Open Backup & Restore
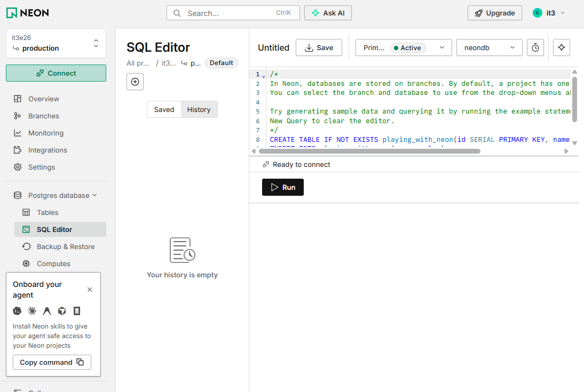584x392 pixels. click(66, 246)
